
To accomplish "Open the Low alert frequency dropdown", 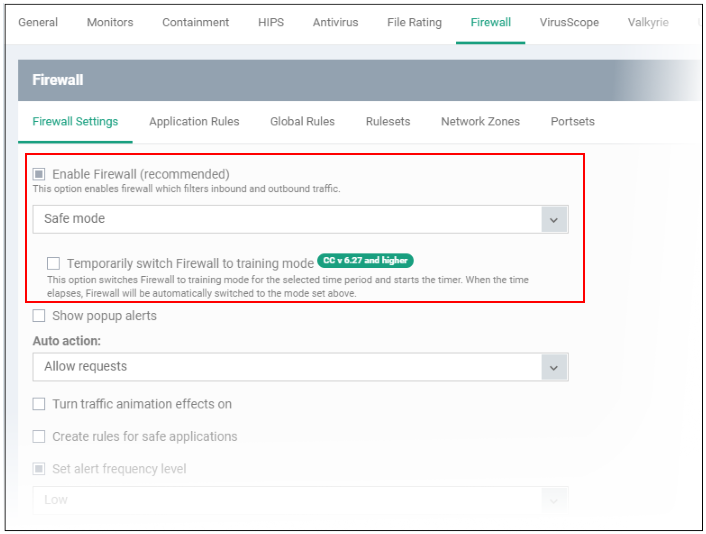I will tap(300, 500).
